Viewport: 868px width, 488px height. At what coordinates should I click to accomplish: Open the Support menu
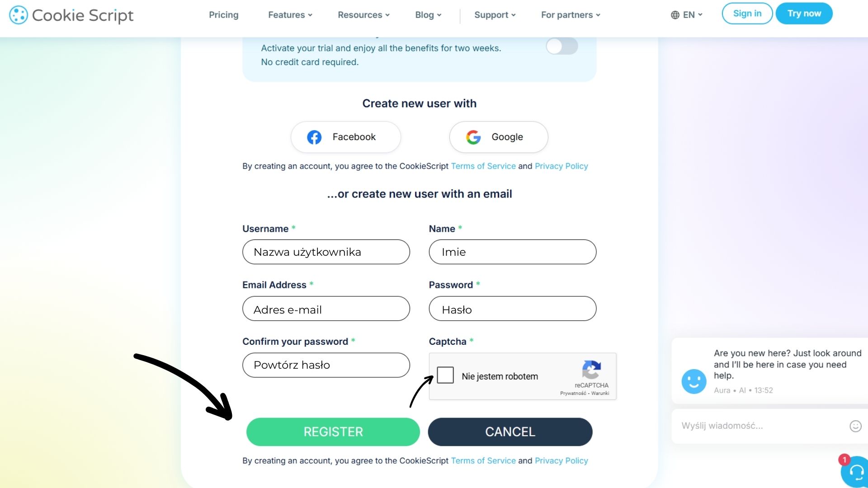pos(495,15)
